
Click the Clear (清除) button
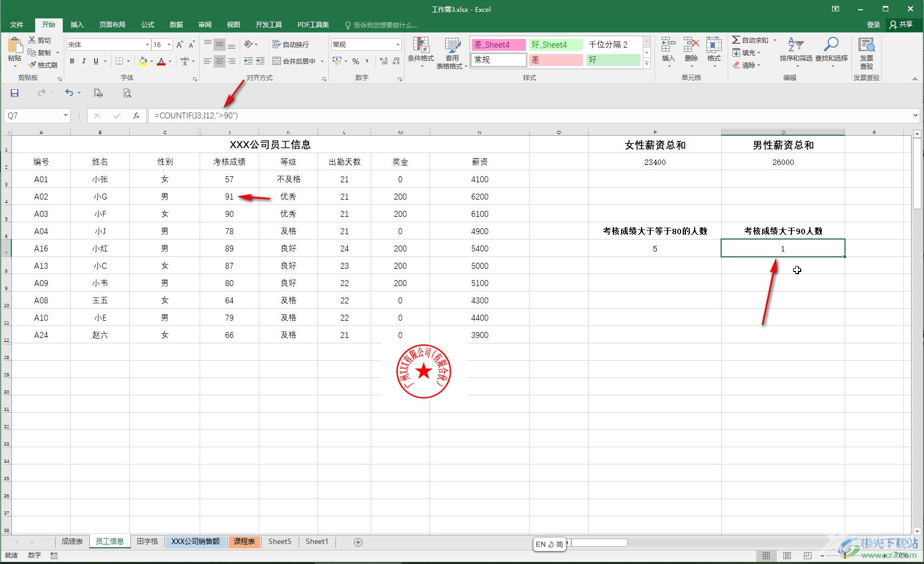coord(746,65)
